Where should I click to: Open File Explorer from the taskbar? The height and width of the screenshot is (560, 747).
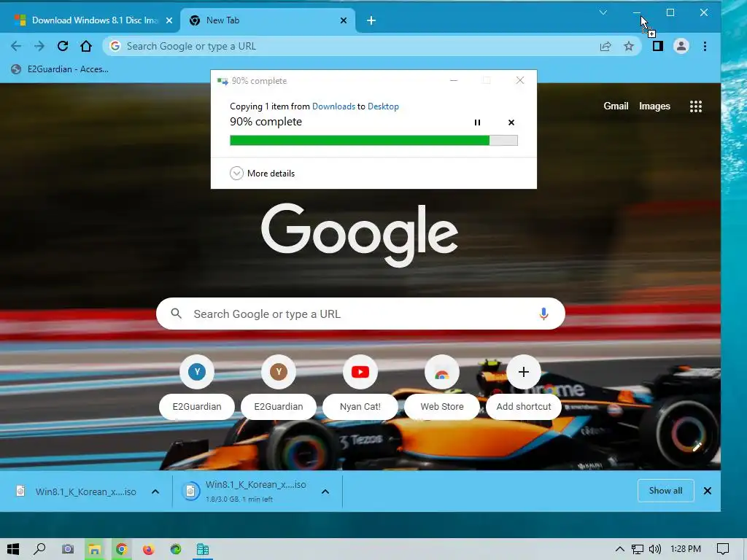(94, 549)
